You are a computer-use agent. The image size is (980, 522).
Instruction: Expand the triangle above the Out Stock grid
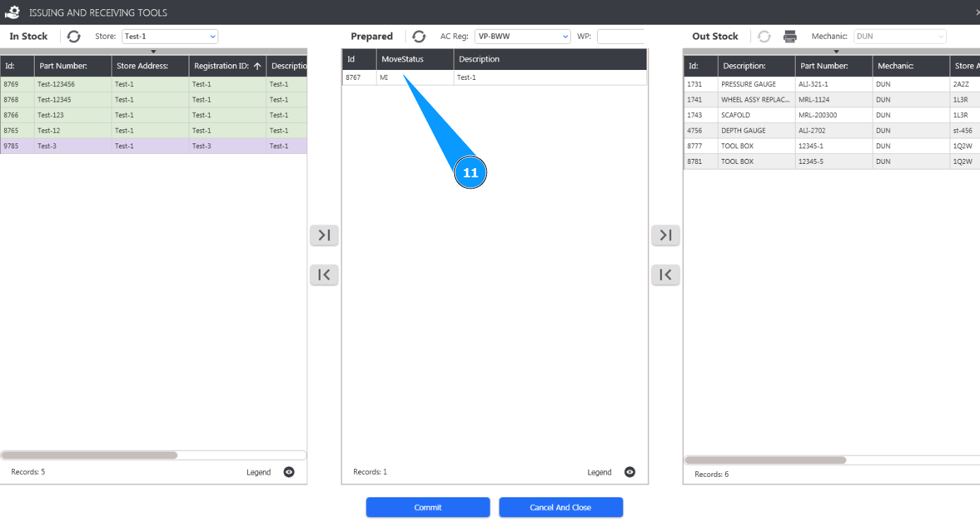(837, 52)
